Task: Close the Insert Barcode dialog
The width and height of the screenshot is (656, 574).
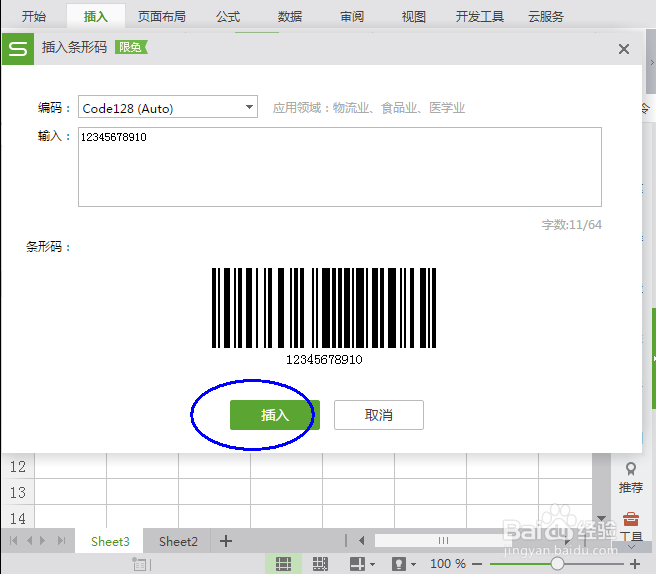Action: click(x=624, y=49)
